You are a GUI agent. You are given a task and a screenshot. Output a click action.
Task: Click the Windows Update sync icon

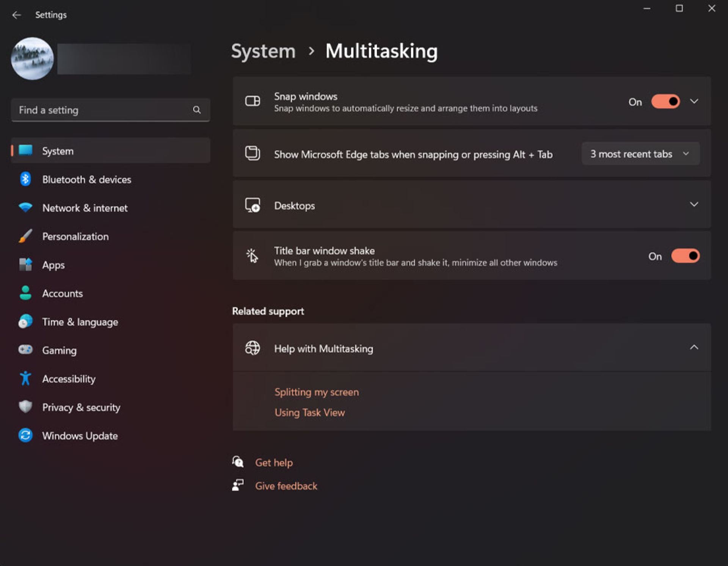(25, 435)
